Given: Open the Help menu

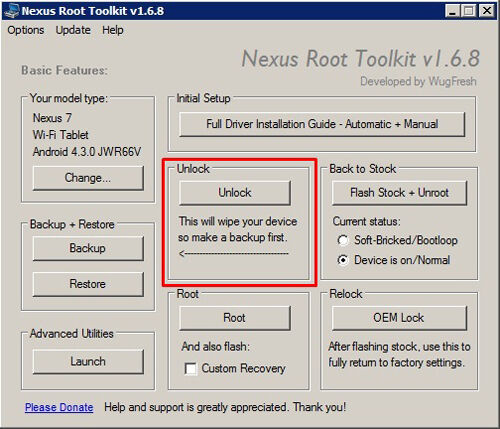Looking at the screenshot, I should point(113,30).
